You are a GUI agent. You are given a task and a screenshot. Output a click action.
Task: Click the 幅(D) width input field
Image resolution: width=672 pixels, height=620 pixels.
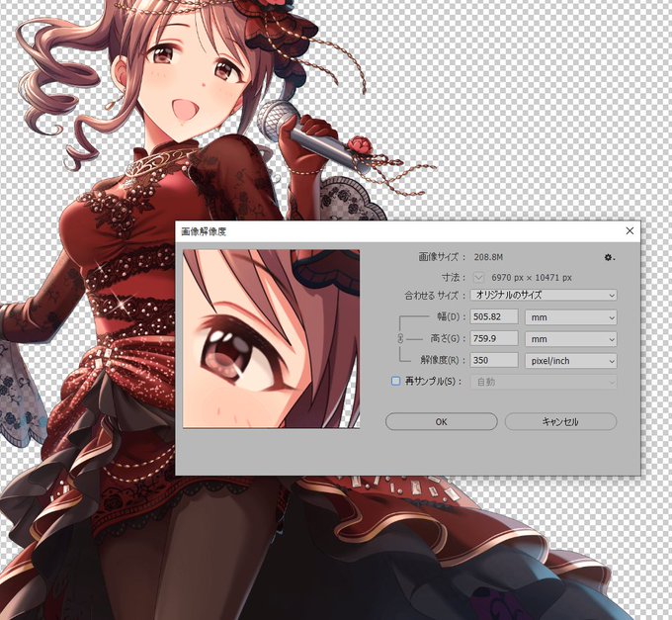click(494, 316)
